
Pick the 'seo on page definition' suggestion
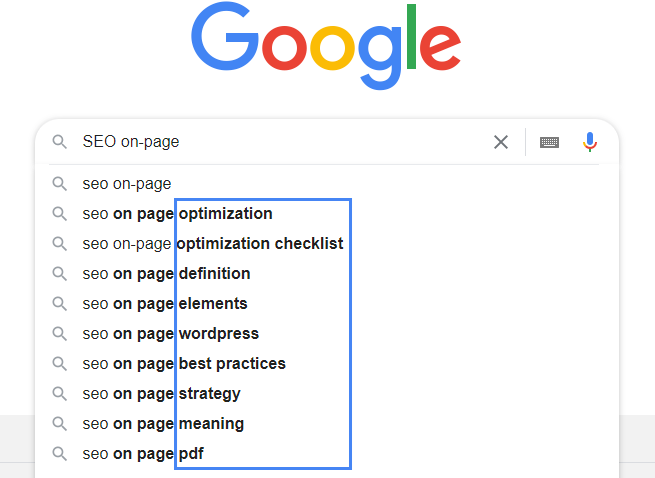click(166, 274)
